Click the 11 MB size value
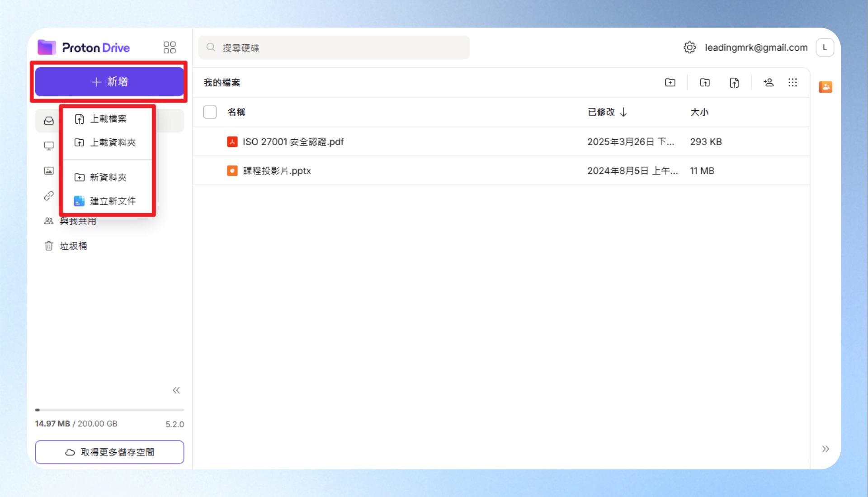868x497 pixels. coord(702,171)
